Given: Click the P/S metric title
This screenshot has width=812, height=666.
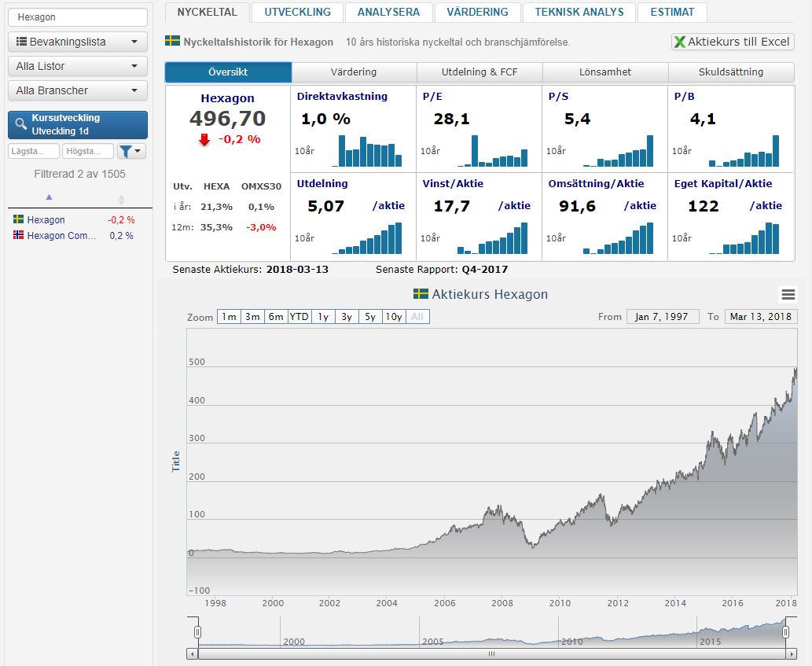Looking at the screenshot, I should click(558, 97).
